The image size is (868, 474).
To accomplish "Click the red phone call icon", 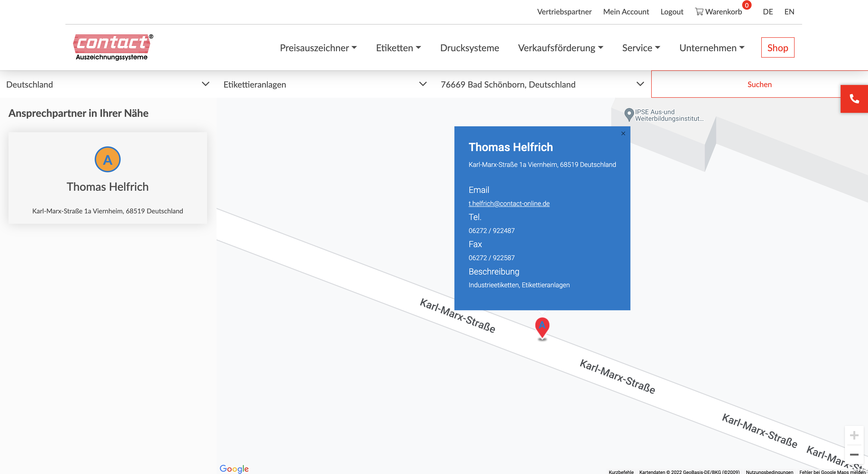I will (x=854, y=99).
